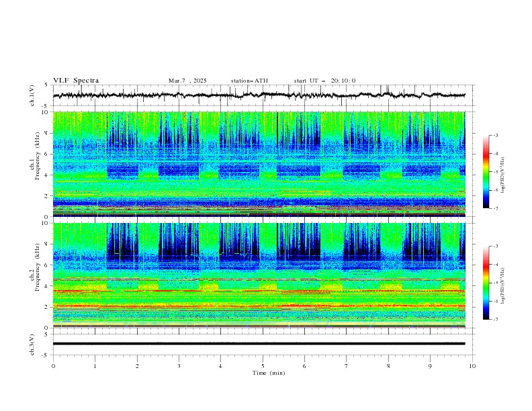
Task: Click the ch.2 spectrogram color scale bar
Action: pyautogui.click(x=486, y=283)
